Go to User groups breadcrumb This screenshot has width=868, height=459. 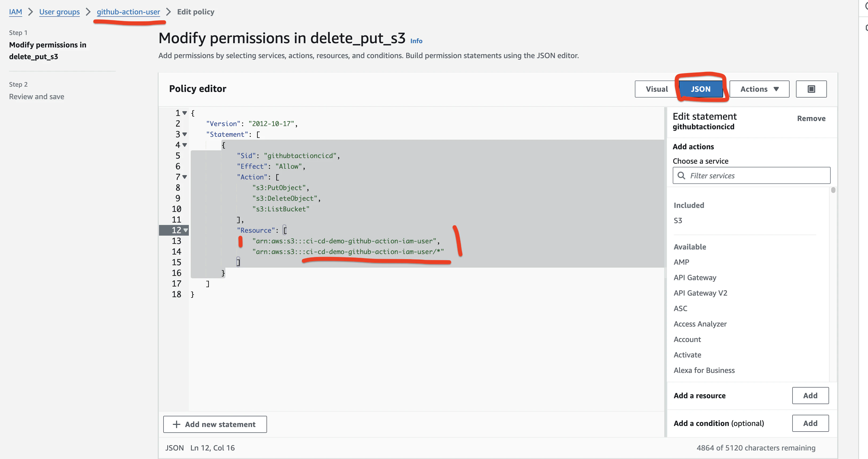click(59, 12)
